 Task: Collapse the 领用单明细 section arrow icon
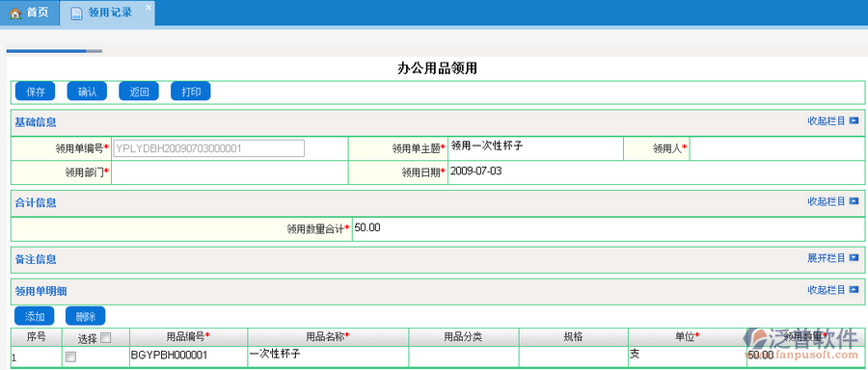(854, 289)
